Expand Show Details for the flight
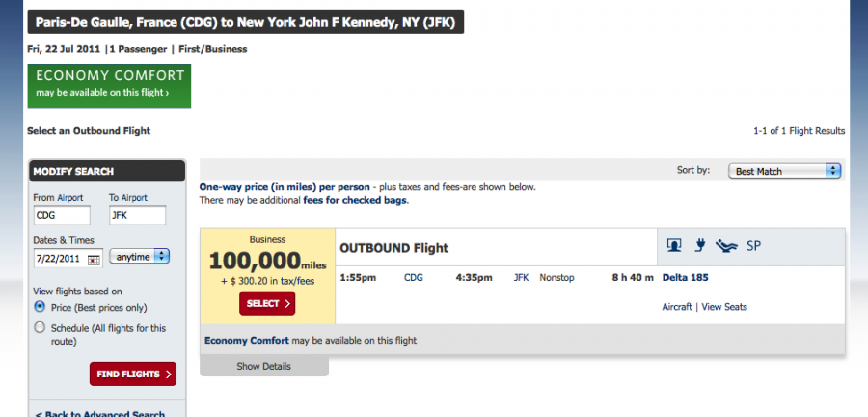 (x=264, y=366)
